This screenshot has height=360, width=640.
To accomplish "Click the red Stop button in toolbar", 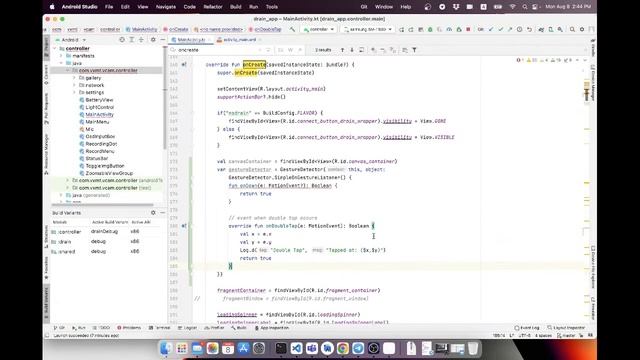I will coord(468,29).
